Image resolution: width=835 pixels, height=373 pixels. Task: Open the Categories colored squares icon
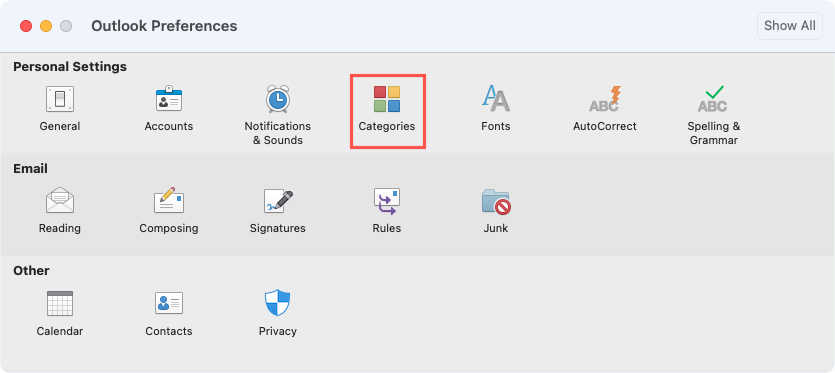point(387,99)
